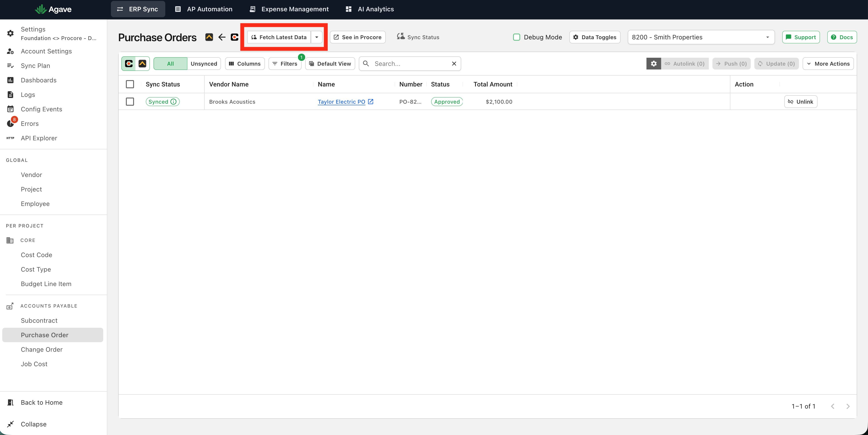Check the select-all header checkbox
The height and width of the screenshot is (435, 868).
130,84
